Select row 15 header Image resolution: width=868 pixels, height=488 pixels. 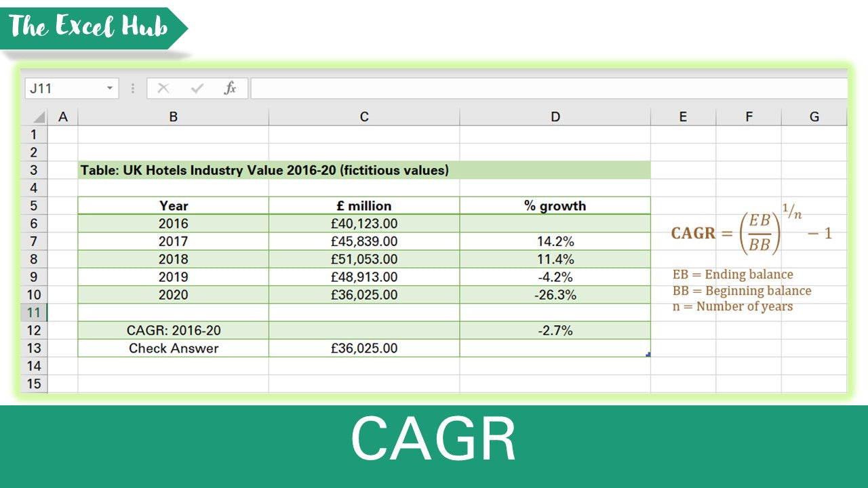[x=34, y=384]
